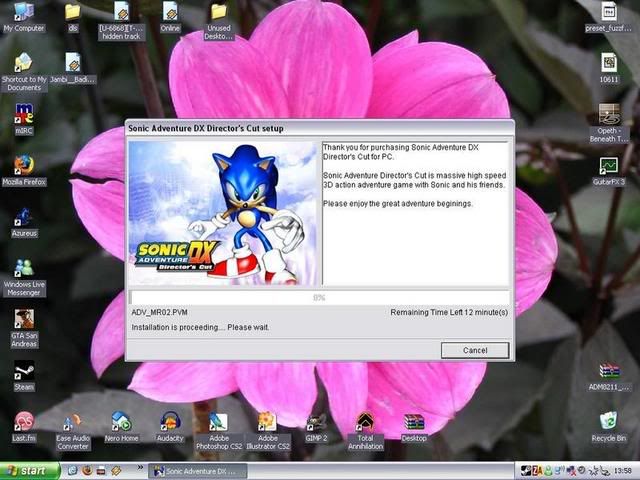Open the Recycle Bin

pos(608,421)
